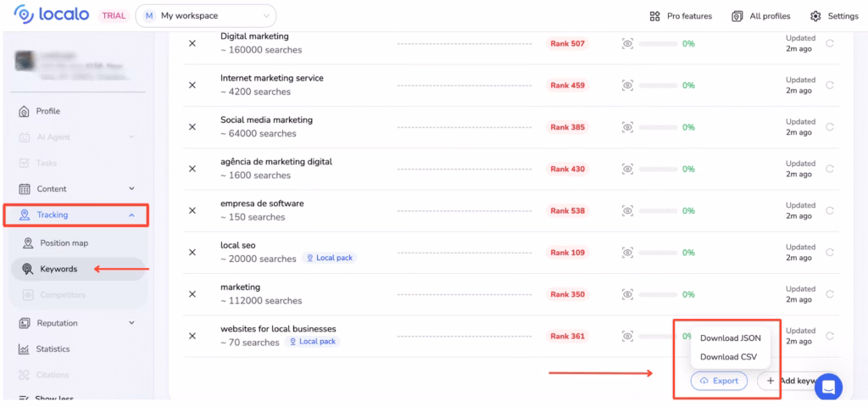Click the Localo logo icon
The width and height of the screenshot is (868, 407).
pos(24,15)
